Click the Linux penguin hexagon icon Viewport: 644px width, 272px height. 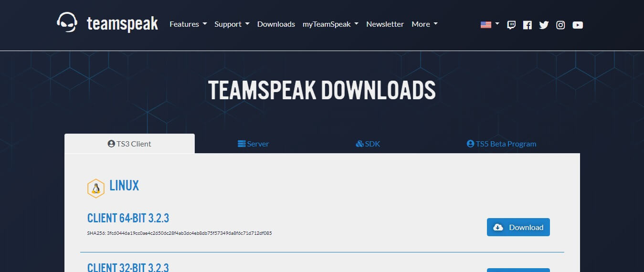pos(96,188)
